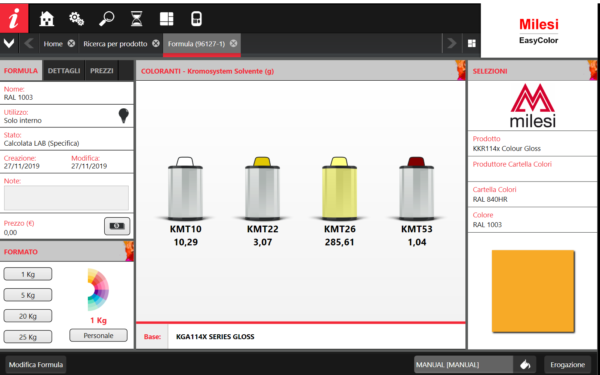Click the paint pour dispenser icon

coord(525,365)
